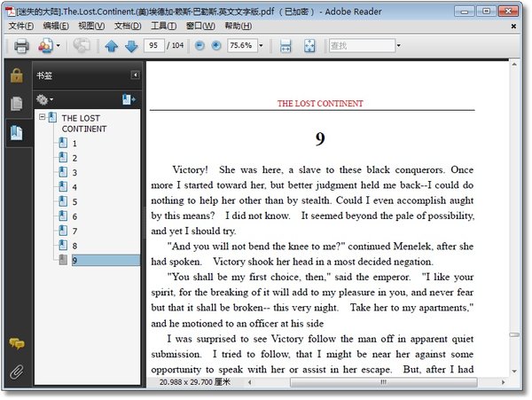Select bookmark chapter 5
Image resolution: width=532 pixels, height=400 pixels.
click(74, 202)
